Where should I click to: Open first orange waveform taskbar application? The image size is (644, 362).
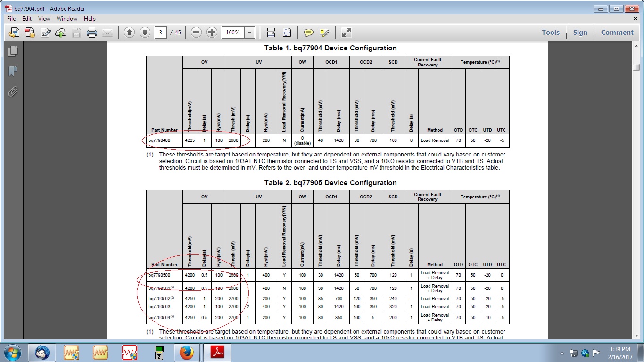click(71, 353)
